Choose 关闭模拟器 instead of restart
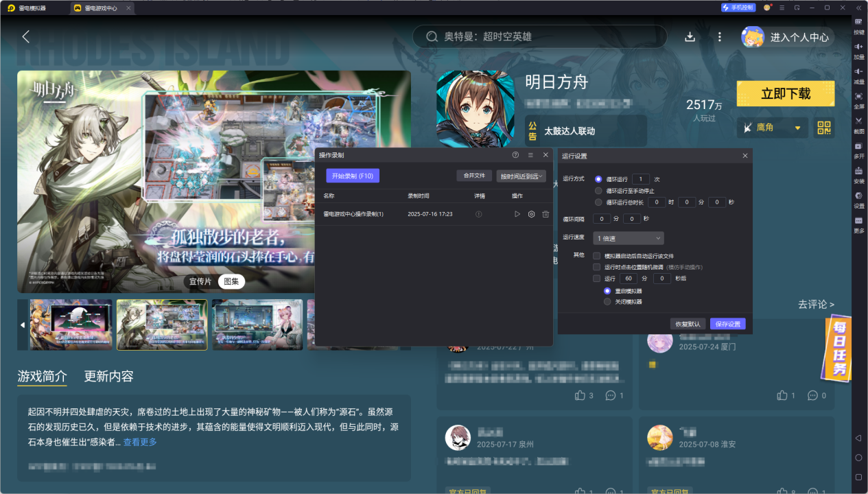 click(607, 301)
